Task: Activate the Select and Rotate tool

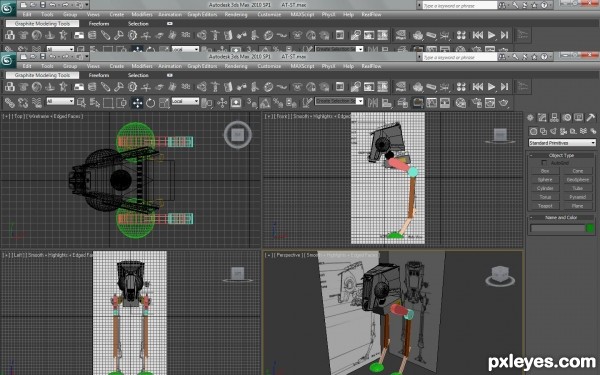Action: (151, 103)
